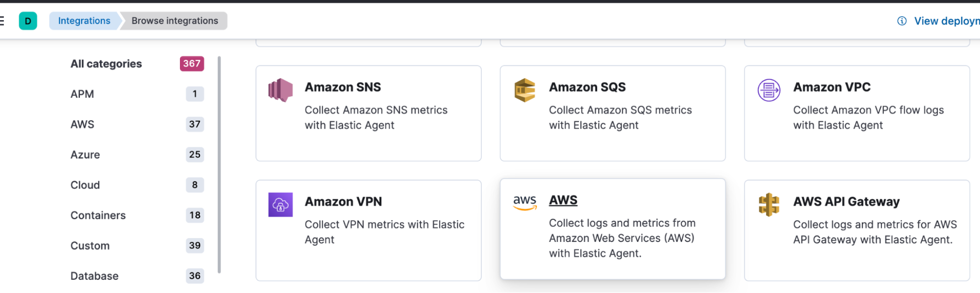Filter by the AWS category
Image resolution: width=980 pixels, height=293 pixels.
tap(82, 124)
